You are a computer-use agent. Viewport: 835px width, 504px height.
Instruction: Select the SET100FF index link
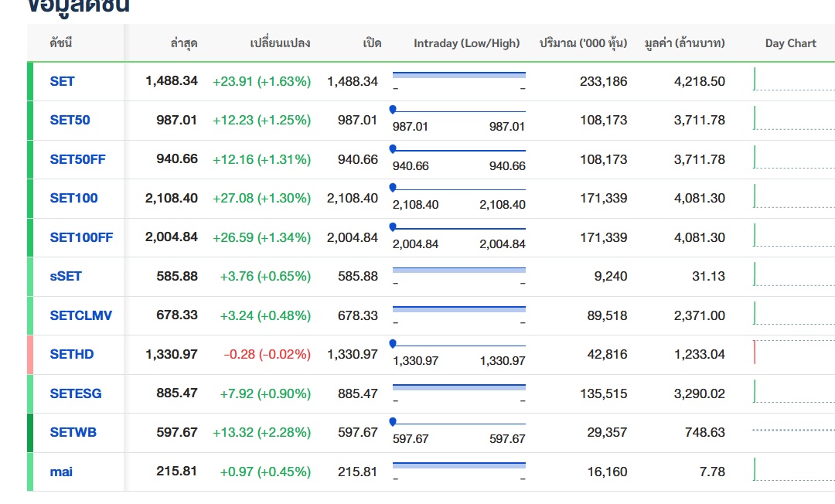[x=81, y=237]
